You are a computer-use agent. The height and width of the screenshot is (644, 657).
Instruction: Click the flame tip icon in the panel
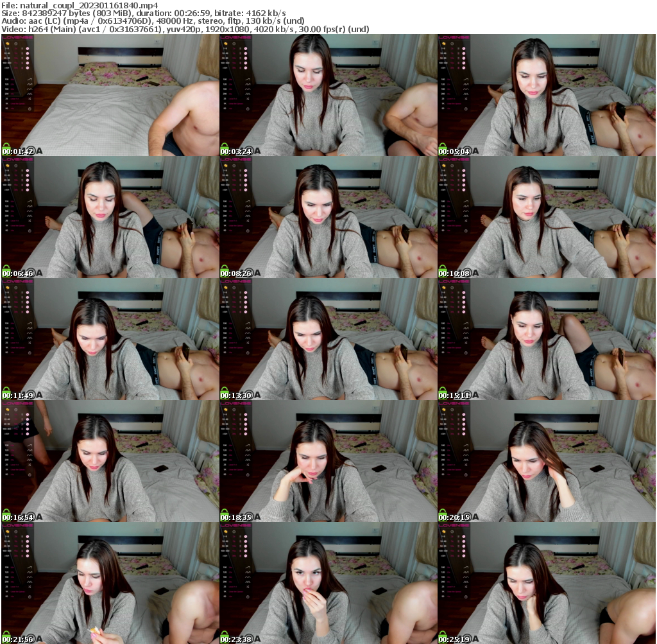8,44
